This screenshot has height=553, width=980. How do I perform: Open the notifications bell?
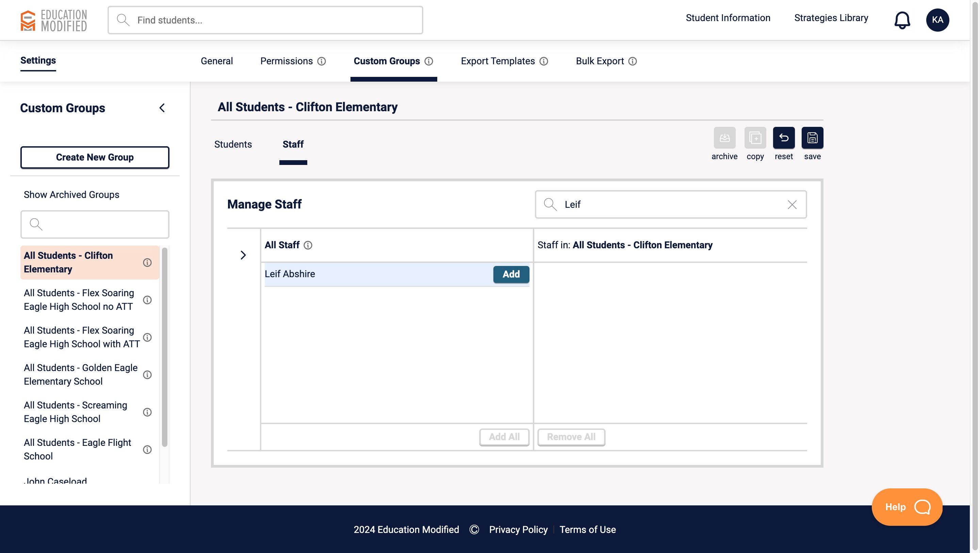tap(902, 20)
